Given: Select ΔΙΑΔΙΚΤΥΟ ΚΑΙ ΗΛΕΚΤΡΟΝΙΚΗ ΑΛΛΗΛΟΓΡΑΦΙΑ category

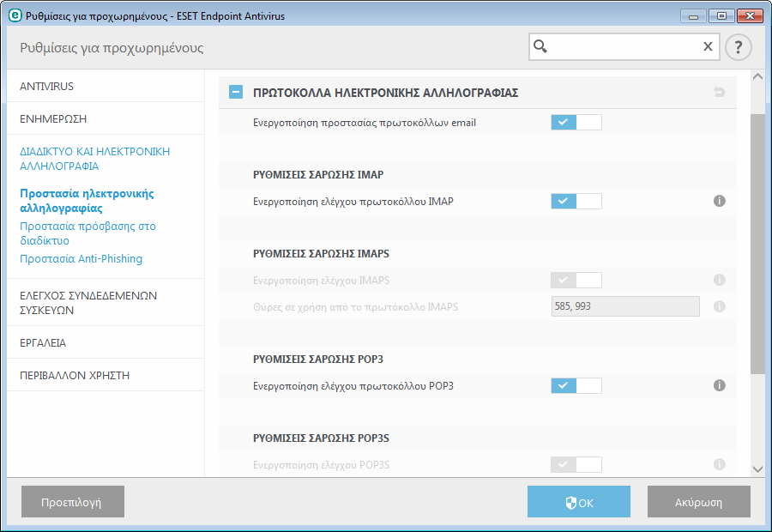Looking at the screenshot, I should click(94, 159).
